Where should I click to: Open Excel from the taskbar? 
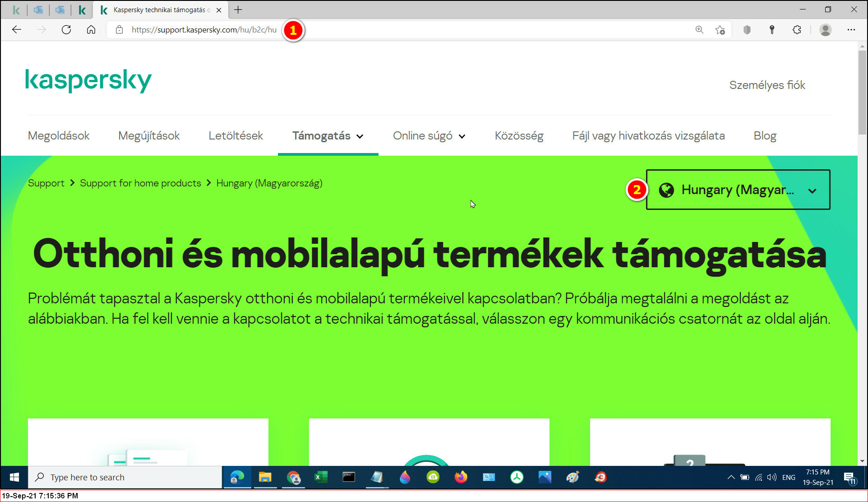pos(321,477)
